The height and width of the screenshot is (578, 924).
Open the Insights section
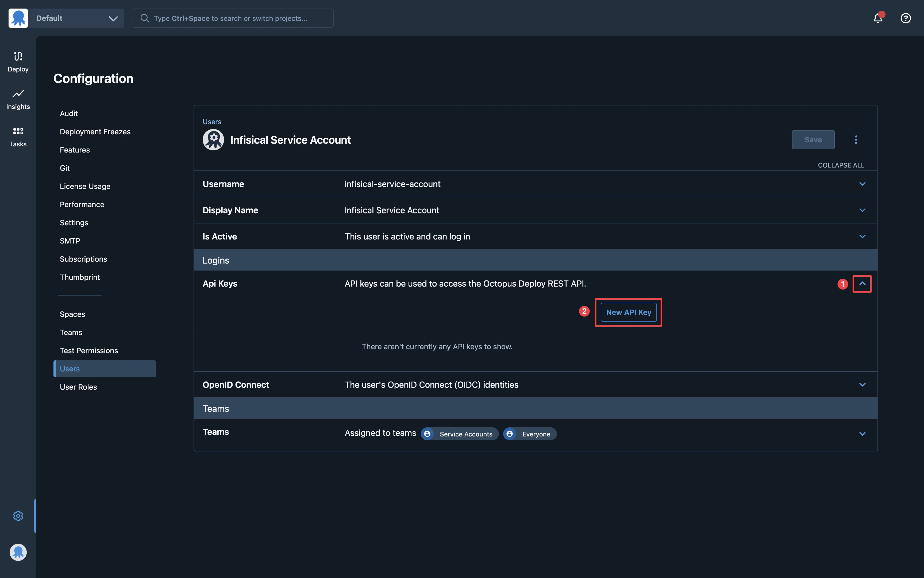pos(18,99)
